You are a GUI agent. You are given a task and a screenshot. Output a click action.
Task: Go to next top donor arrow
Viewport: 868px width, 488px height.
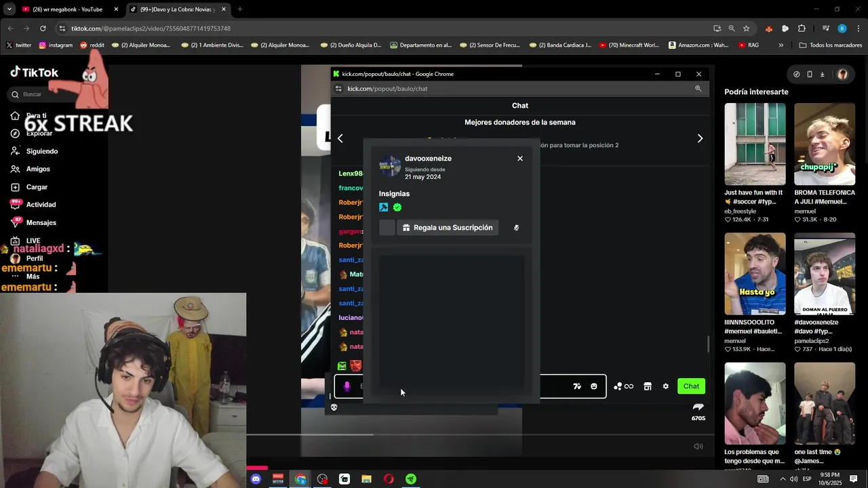point(700,138)
